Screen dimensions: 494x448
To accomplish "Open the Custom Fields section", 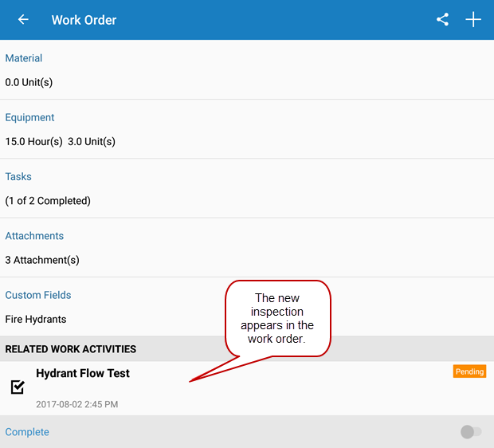I will click(38, 295).
